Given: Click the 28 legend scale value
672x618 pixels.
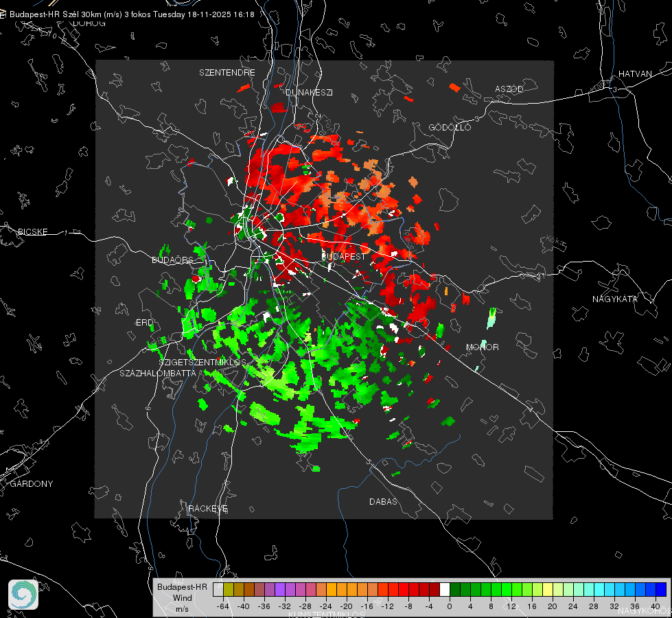Looking at the screenshot, I should pos(594,606).
